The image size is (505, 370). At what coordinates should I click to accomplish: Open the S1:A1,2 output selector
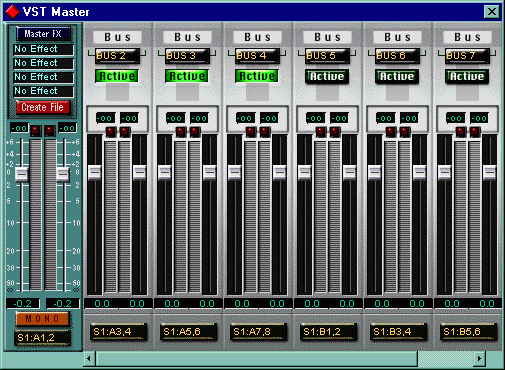(43, 338)
